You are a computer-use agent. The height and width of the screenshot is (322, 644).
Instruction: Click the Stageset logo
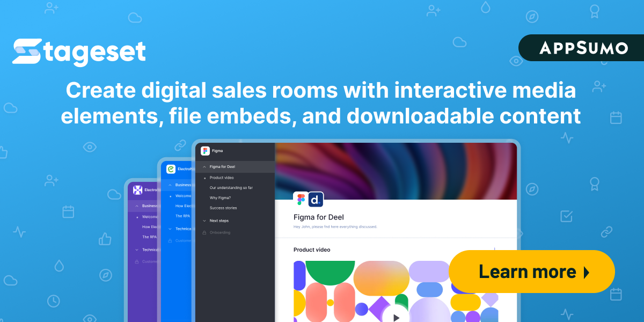[x=79, y=52]
